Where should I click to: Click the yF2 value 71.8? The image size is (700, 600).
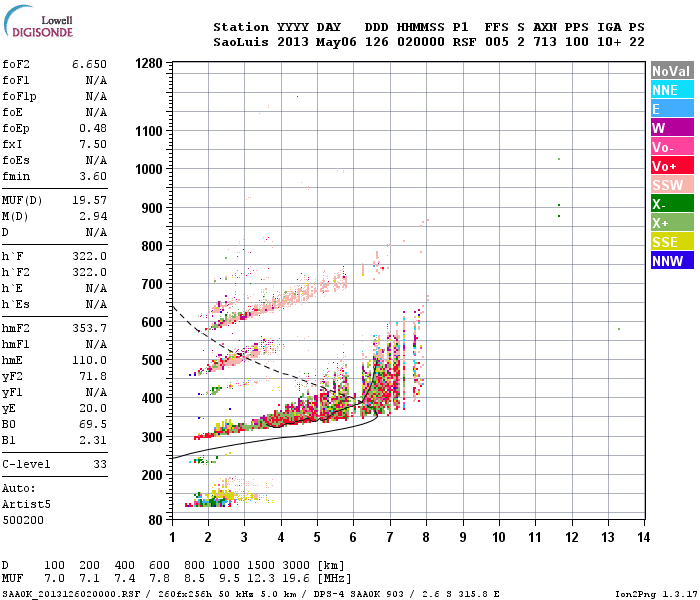[93, 376]
